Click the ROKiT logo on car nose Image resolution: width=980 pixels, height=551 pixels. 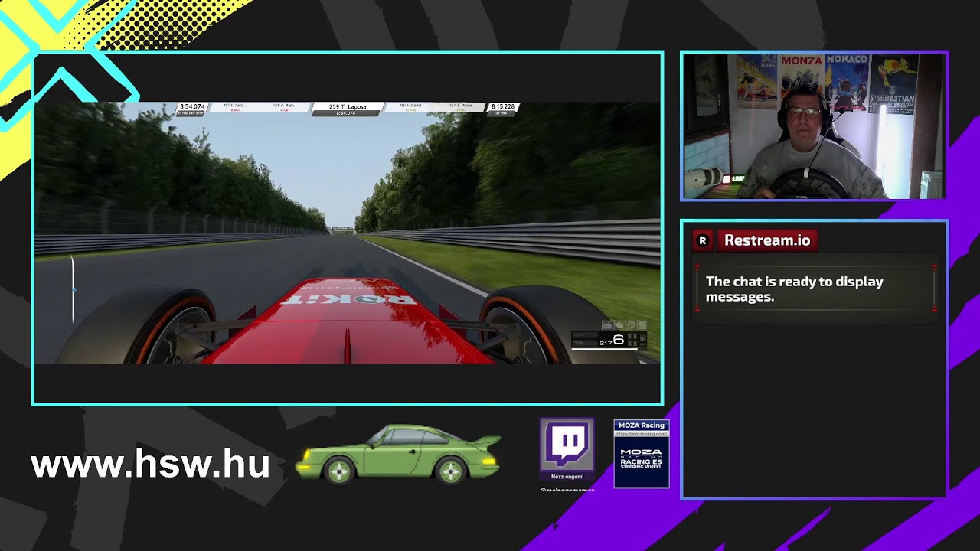(x=349, y=299)
